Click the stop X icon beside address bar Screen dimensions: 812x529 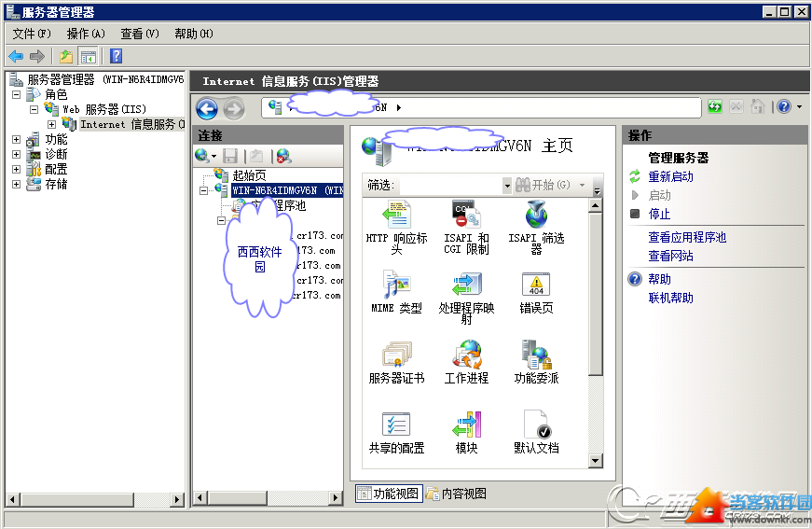coord(736,106)
